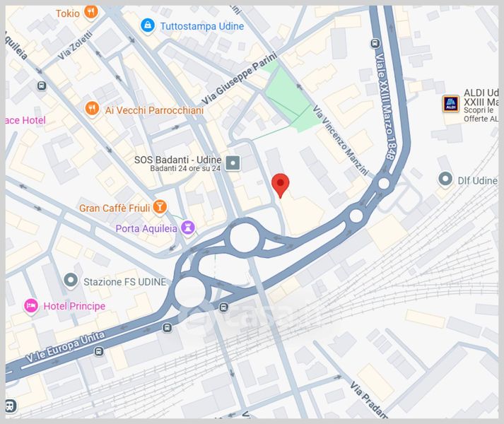Select the Stazione FS UDINE marker icon
Image resolution: width=504 pixels, height=424 pixels.
[71, 281]
